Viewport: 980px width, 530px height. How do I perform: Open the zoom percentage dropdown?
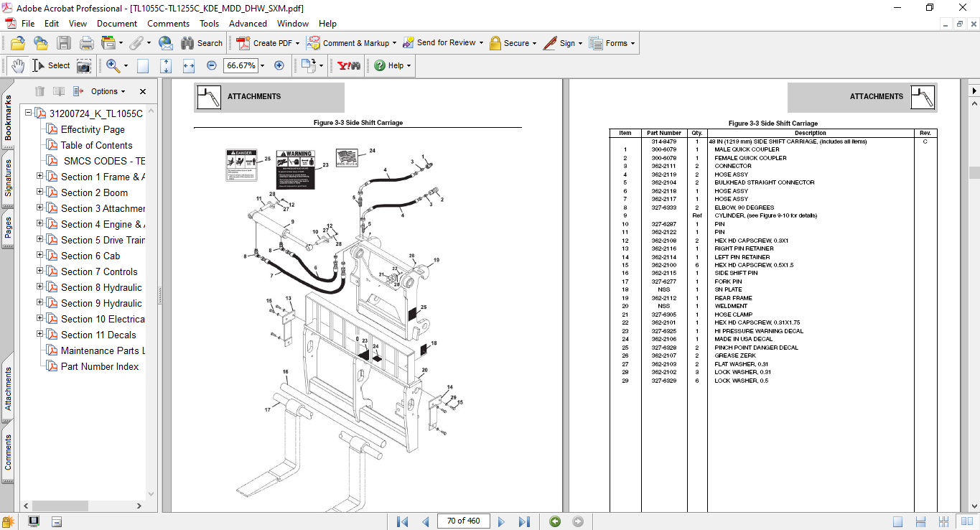point(262,65)
